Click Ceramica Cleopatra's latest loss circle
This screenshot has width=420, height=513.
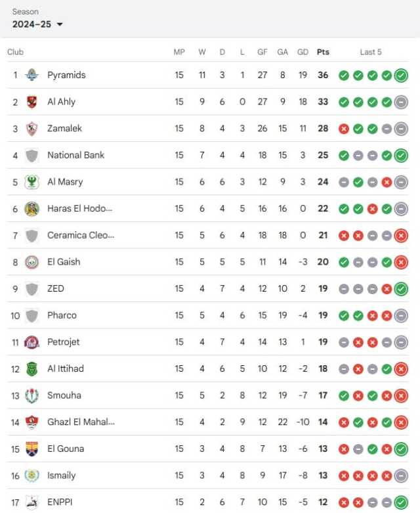401,236
